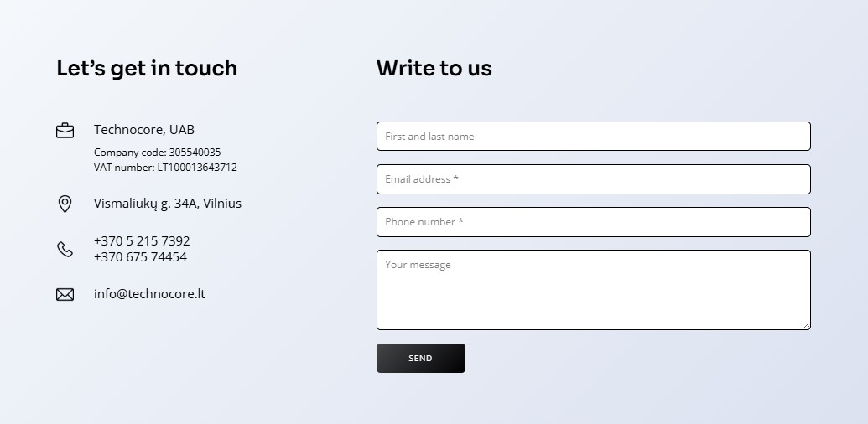This screenshot has height=424, width=868.
Task: Click the Vismaliukų g. 34A, Vilnius address
Action: [x=168, y=204]
